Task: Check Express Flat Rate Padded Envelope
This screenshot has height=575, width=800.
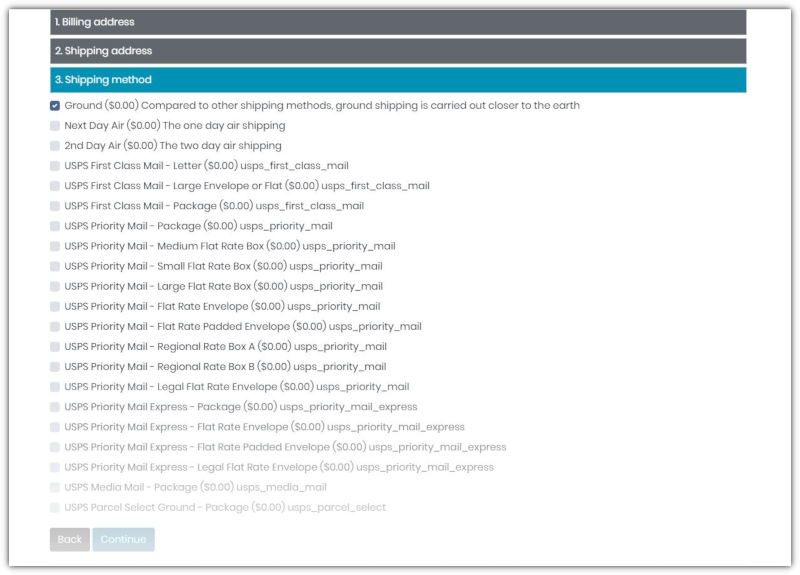Action: (x=55, y=447)
